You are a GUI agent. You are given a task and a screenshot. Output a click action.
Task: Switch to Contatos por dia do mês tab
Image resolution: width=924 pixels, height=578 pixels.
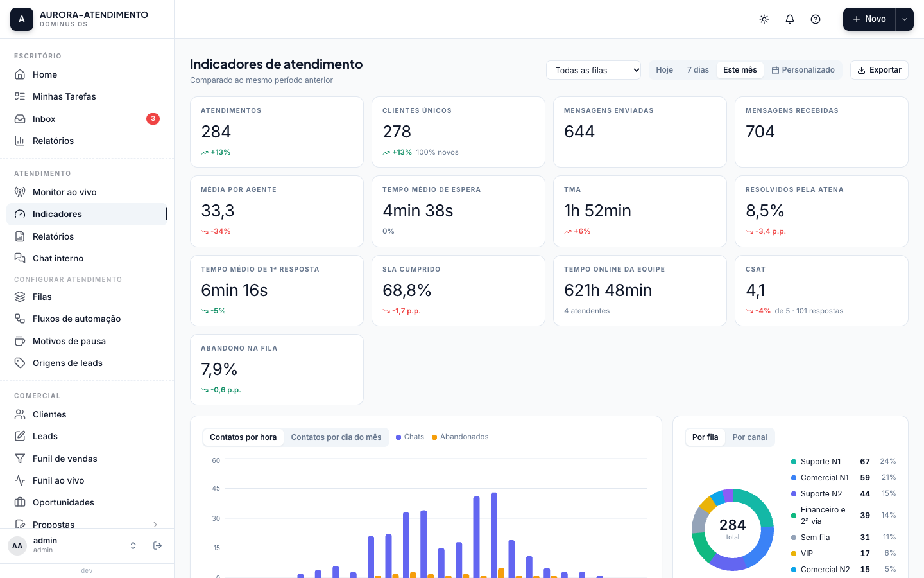(x=336, y=437)
